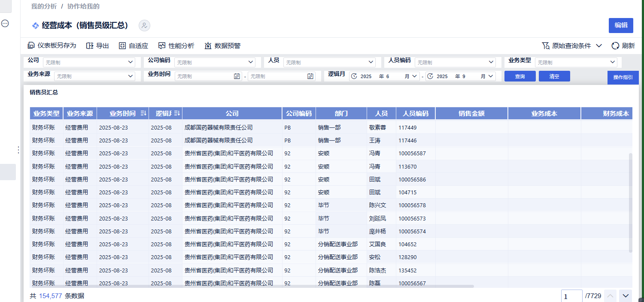This screenshot has height=302, width=644.
Task: Click the table vertical scrollbar
Action: pos(630,202)
